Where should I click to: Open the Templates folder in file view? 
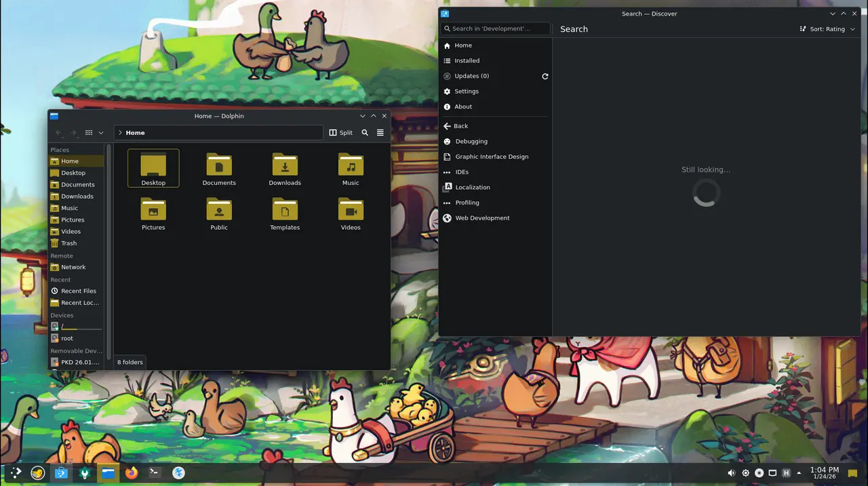tap(285, 214)
